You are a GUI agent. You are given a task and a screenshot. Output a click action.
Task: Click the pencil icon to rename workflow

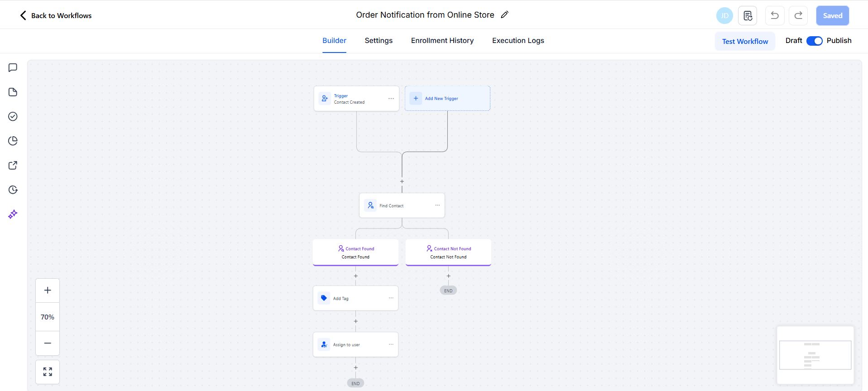(504, 15)
